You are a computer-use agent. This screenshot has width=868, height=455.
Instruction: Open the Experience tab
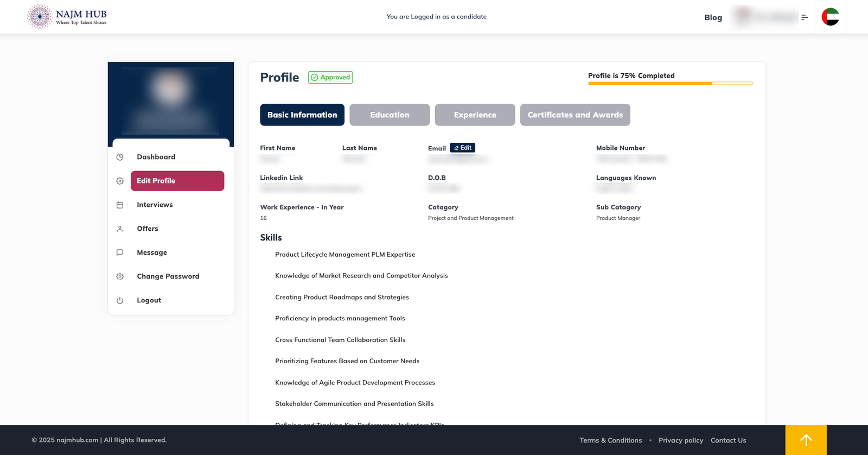pos(475,115)
